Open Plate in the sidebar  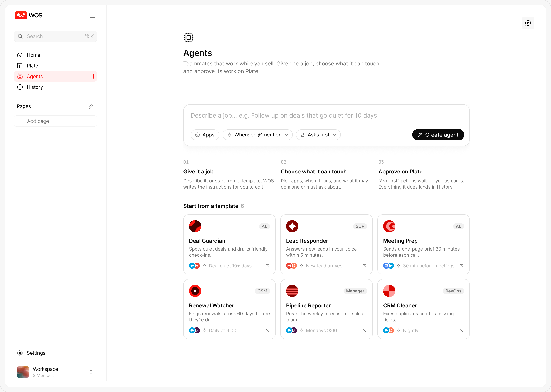pos(55,66)
